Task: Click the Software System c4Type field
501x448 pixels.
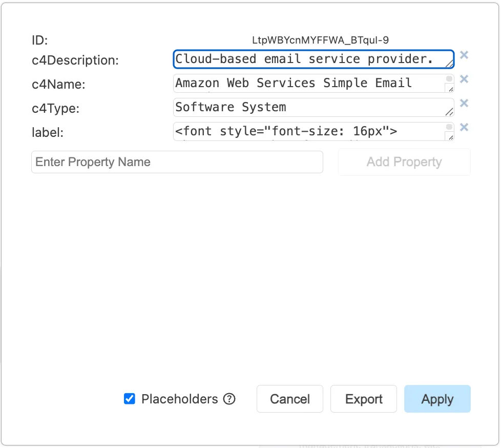Action: (307, 107)
